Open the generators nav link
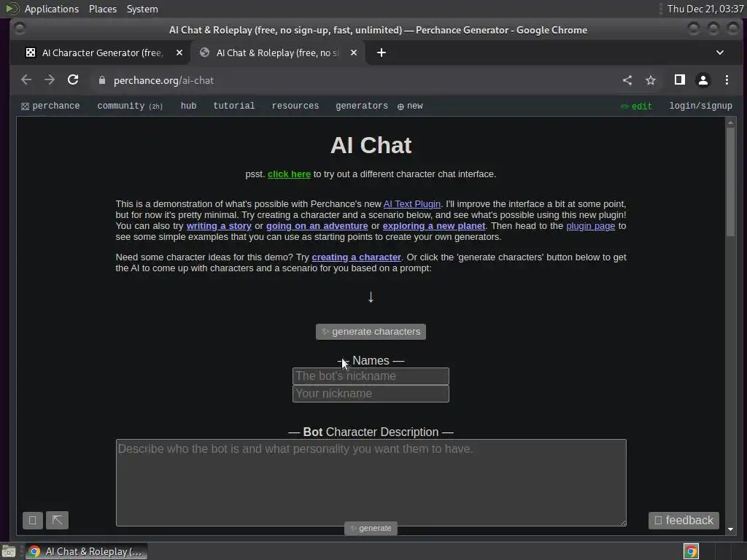The height and width of the screenshot is (560, 747). (362, 106)
